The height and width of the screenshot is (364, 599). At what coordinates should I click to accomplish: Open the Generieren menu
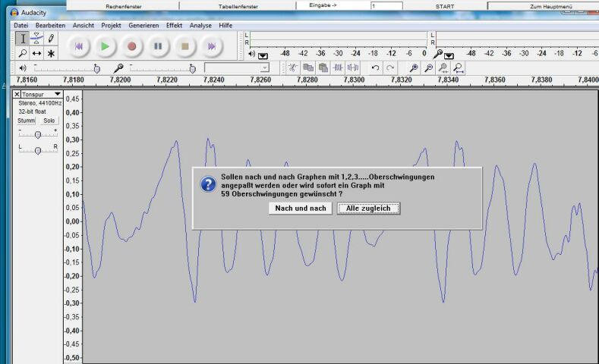coord(143,25)
